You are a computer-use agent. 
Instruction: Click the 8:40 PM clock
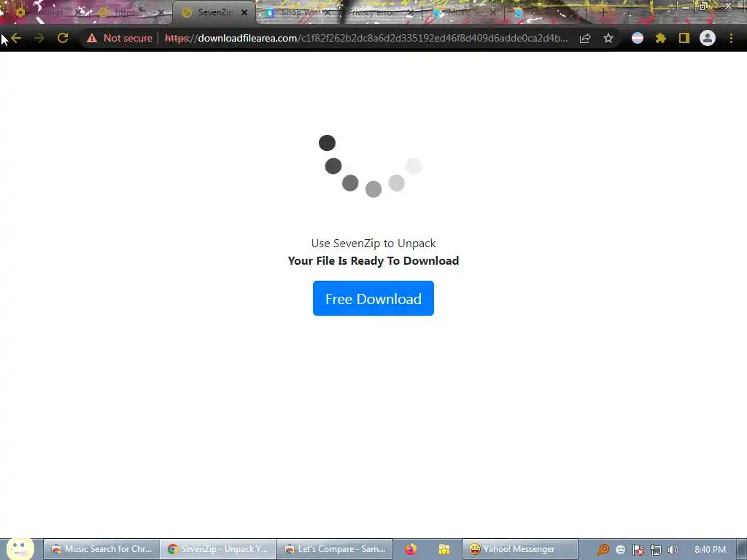(x=710, y=550)
